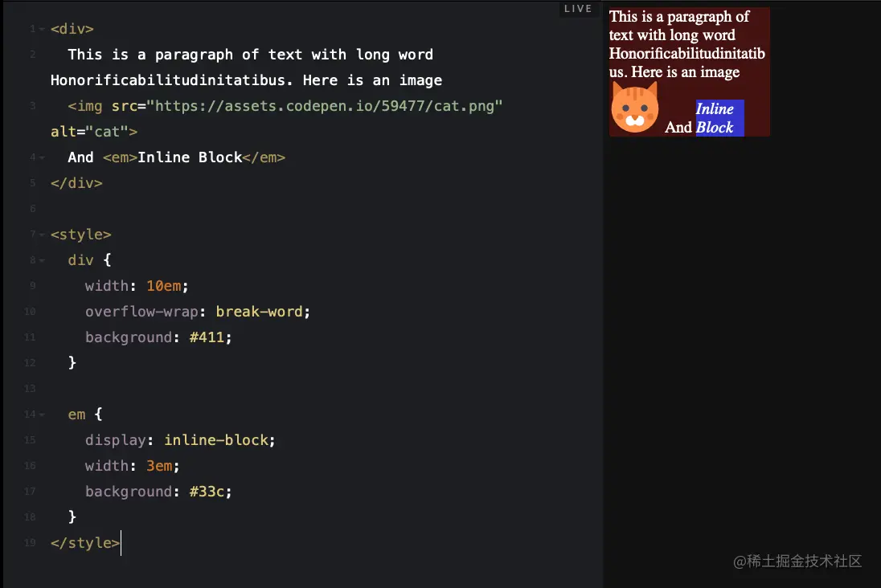Screen dimensions: 881x588
Task: Click the closing </div> tag on line 5
Action: (76, 183)
